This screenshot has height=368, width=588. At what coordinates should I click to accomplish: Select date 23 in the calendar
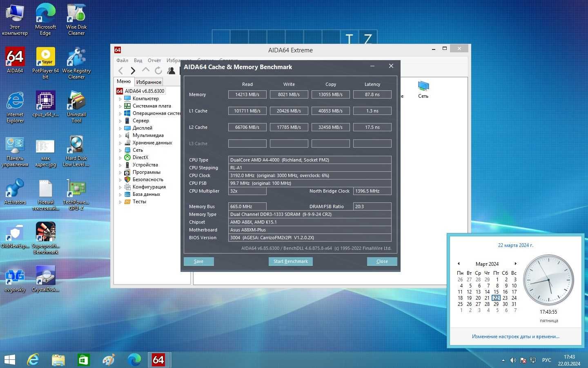point(505,298)
